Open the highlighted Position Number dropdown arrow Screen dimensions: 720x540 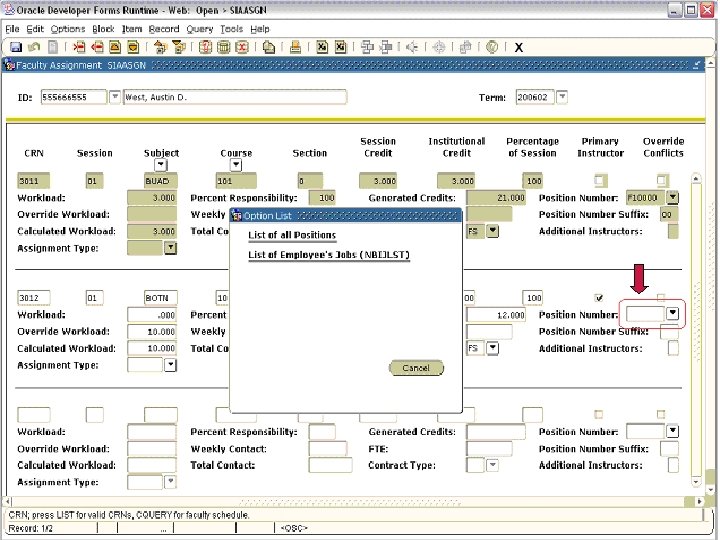click(x=673, y=314)
